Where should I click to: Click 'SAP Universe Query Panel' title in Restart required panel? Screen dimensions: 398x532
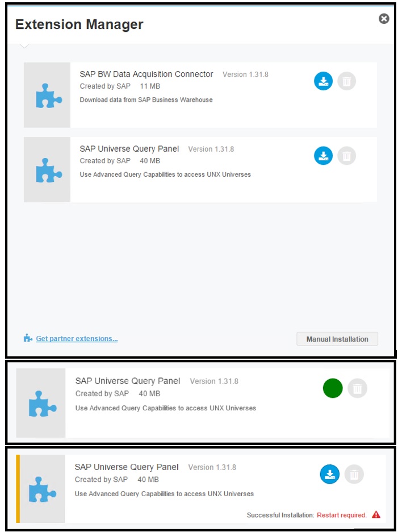coord(127,467)
